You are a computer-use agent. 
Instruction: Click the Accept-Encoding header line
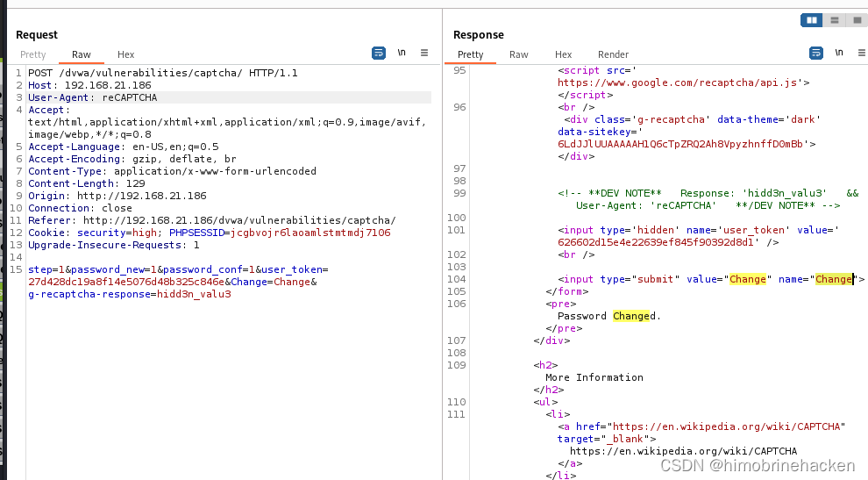tap(132, 159)
